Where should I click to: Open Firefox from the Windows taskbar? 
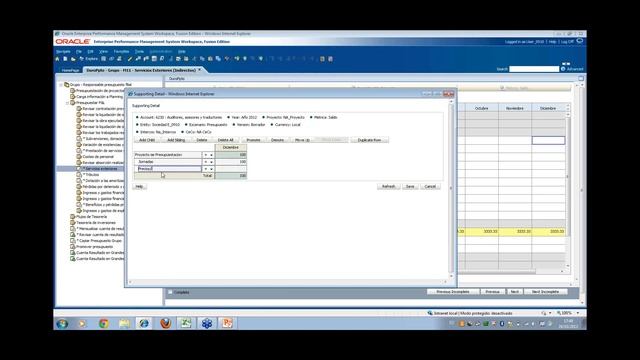pyautogui.click(x=165, y=323)
